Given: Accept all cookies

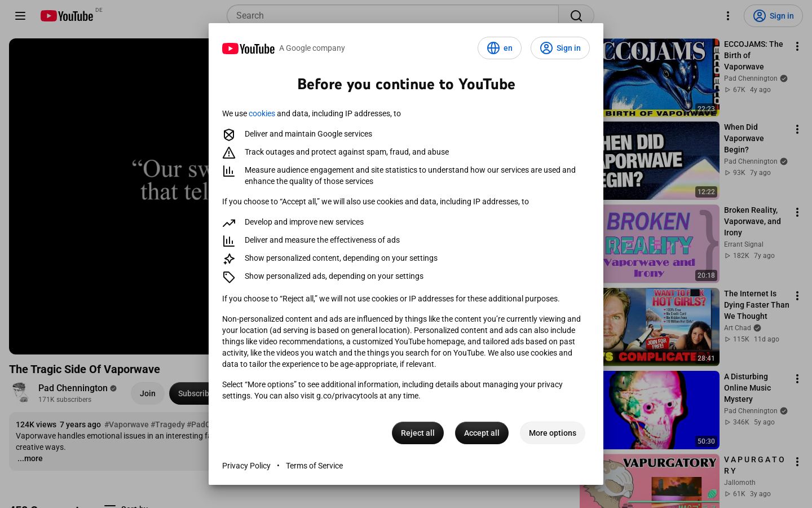Looking at the screenshot, I should click(482, 433).
